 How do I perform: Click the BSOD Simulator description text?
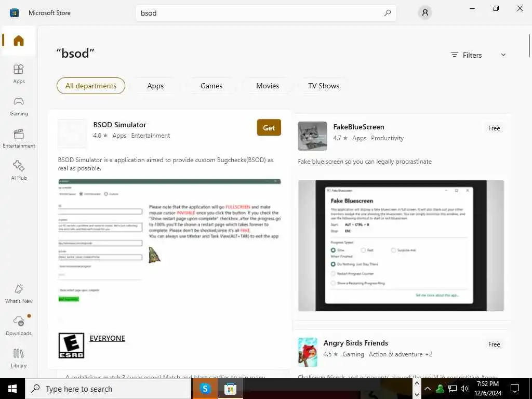(x=166, y=164)
